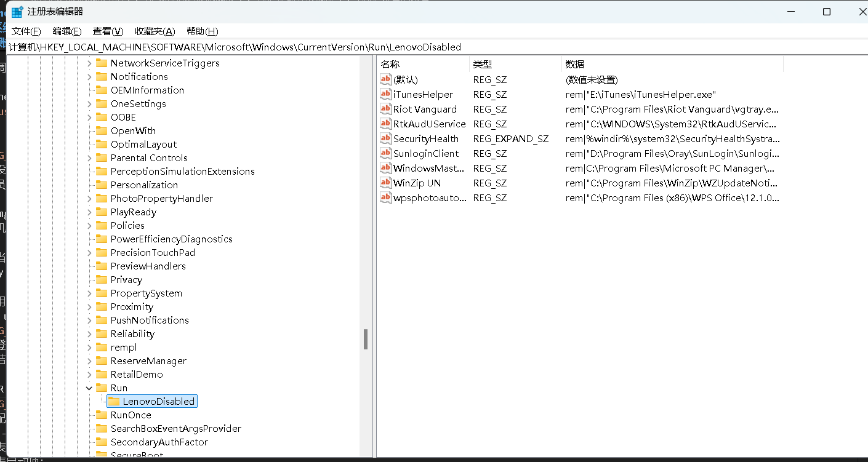This screenshot has height=462, width=868.
Task: Click the folder icon of LenovoDisabled key
Action: click(113, 401)
